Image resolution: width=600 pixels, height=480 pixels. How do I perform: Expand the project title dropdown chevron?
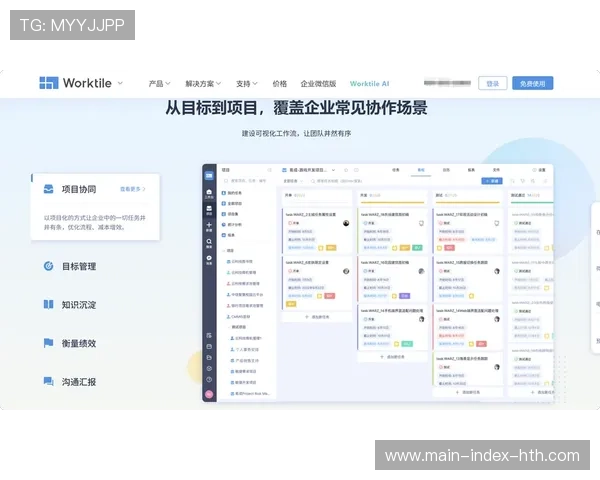pos(333,170)
